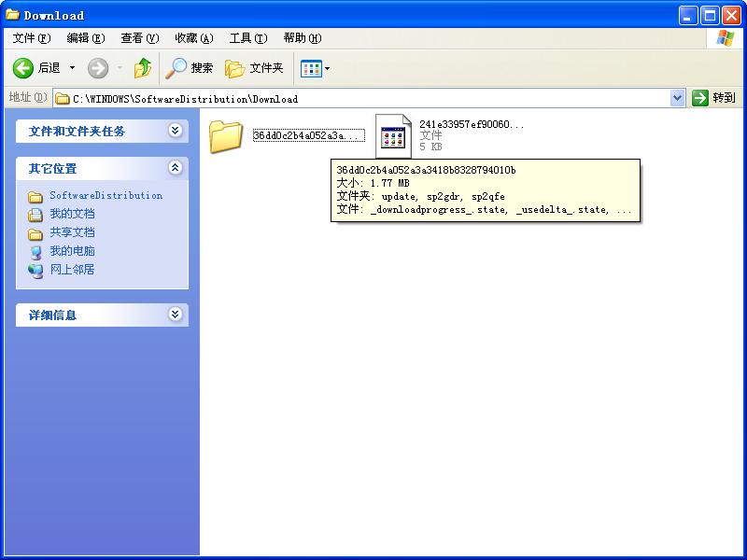
Task: Maximize the Download window
Action: click(x=710, y=16)
